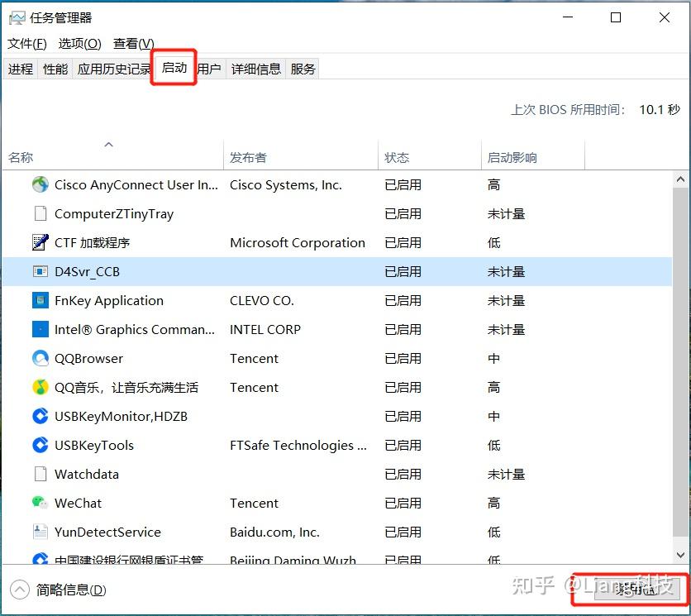Image resolution: width=691 pixels, height=616 pixels.
Task: Sort by the 启动影响 column header
Action: [533, 155]
